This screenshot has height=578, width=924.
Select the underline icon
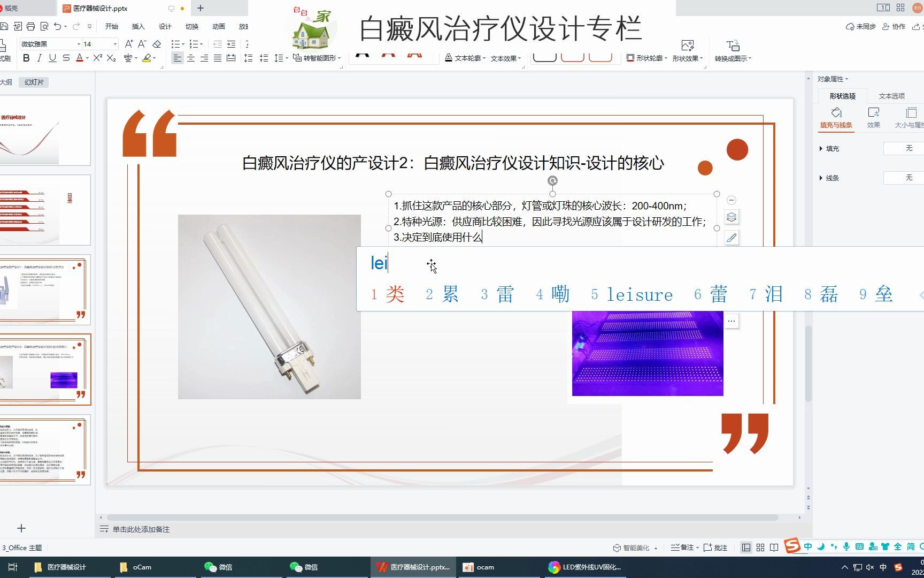tap(51, 58)
